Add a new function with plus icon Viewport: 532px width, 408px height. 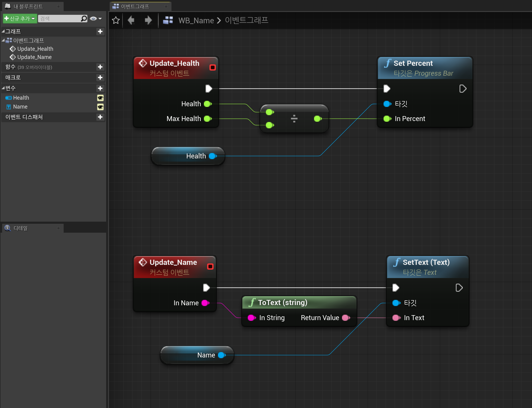pos(100,67)
